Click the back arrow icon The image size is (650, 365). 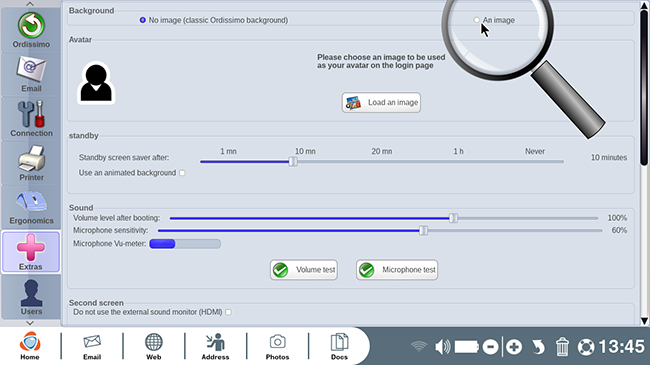(x=538, y=347)
